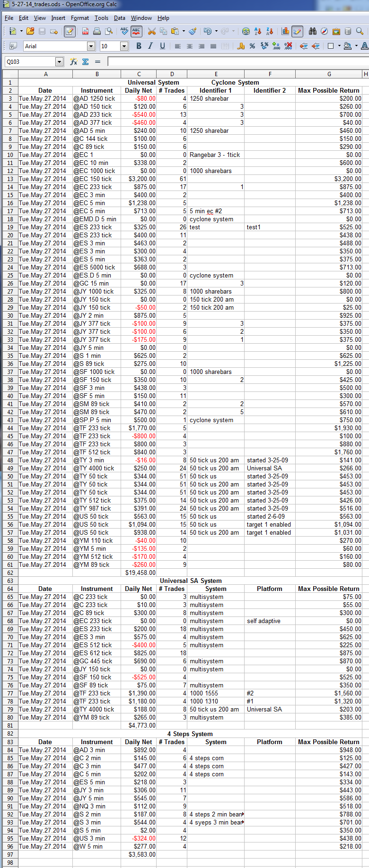Insert a Chart

(x=285, y=31)
